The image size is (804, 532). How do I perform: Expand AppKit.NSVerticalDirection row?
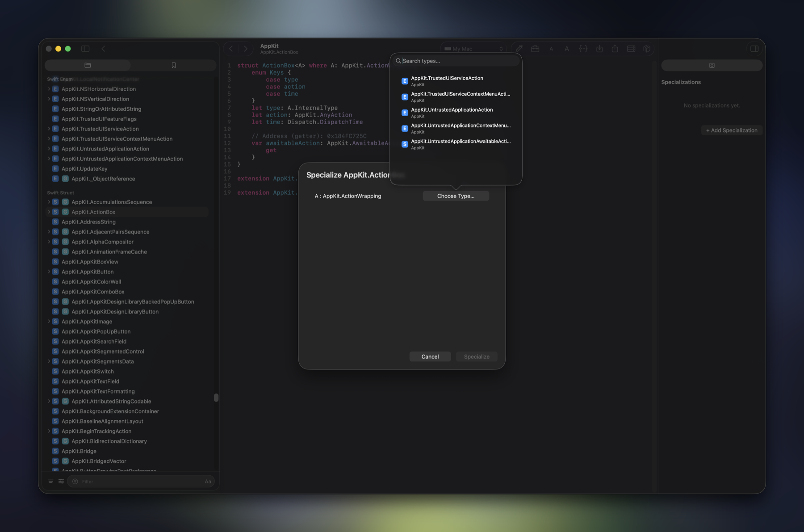49,99
